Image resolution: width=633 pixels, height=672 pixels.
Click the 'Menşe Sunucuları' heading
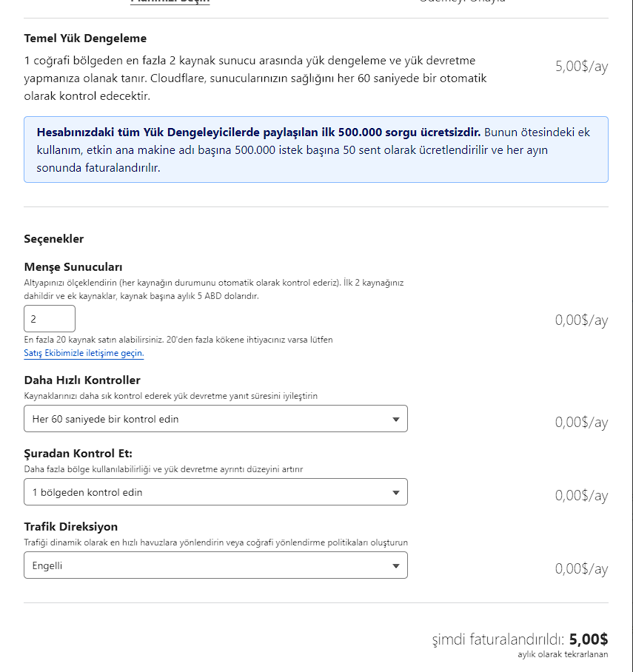73,266
